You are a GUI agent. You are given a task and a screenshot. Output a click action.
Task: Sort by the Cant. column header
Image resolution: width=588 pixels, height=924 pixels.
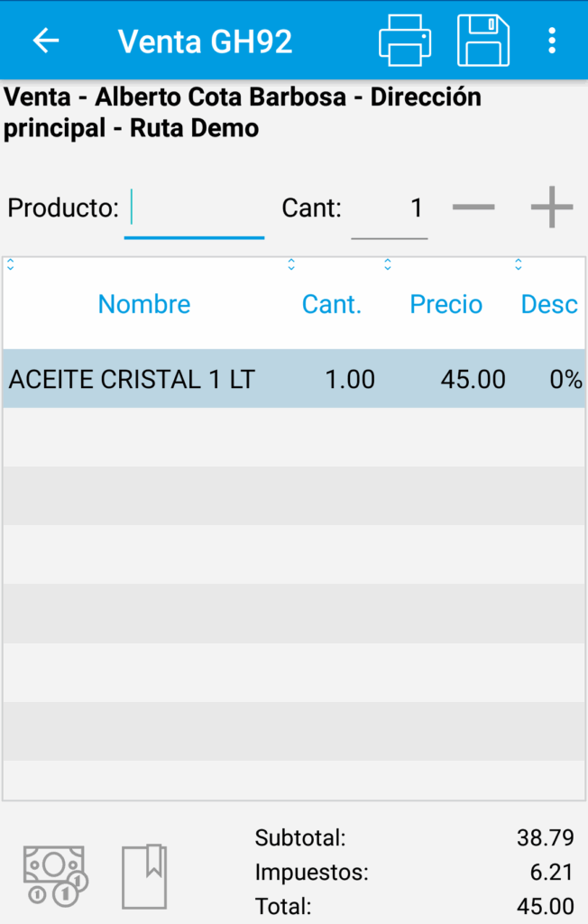pos(332,305)
